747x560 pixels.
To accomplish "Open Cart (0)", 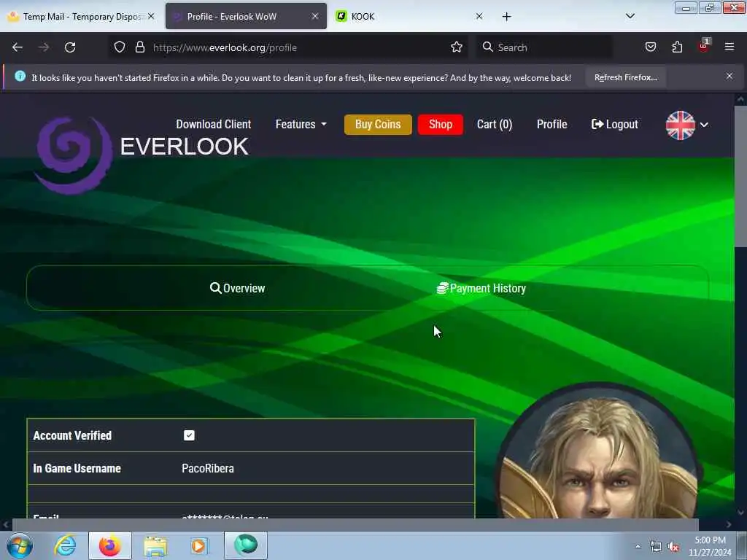I will [x=495, y=124].
